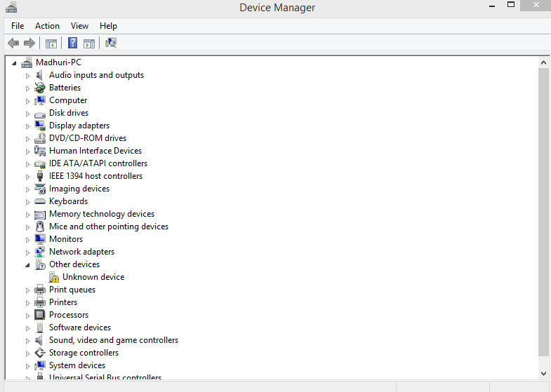Click the Scan for hardware changes icon
This screenshot has width=551, height=392.
pos(111,43)
